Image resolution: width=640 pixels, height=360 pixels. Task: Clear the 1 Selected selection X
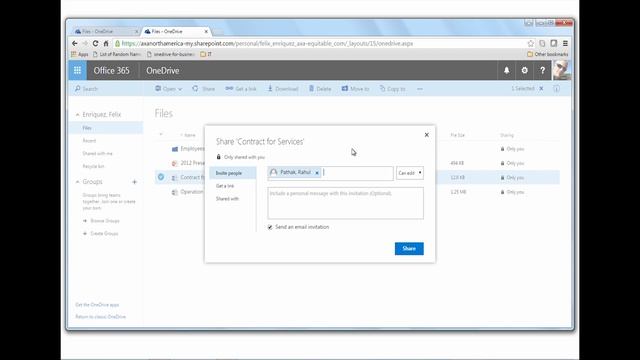pyautogui.click(x=541, y=89)
